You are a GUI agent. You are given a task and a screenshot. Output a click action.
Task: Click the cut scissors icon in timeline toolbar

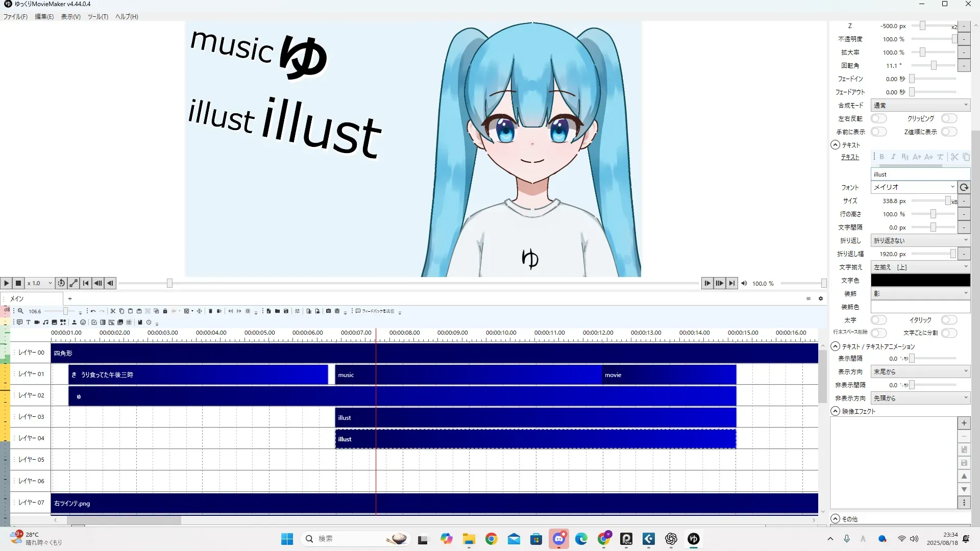click(x=113, y=311)
